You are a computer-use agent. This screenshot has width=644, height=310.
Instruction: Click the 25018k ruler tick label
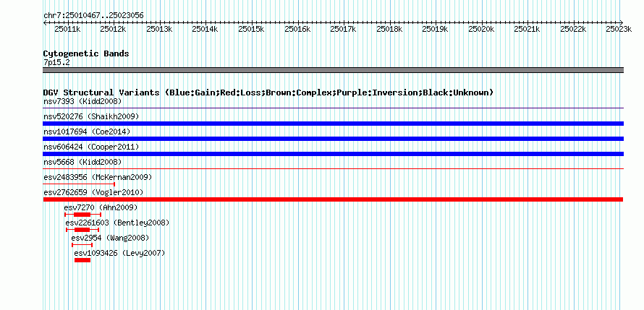(x=390, y=30)
